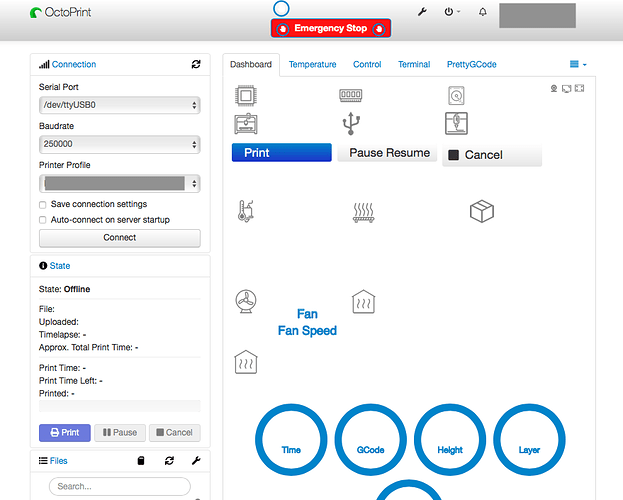The height and width of the screenshot is (500, 623).
Task: Click the CPU chip dashboard icon
Action: [246, 95]
